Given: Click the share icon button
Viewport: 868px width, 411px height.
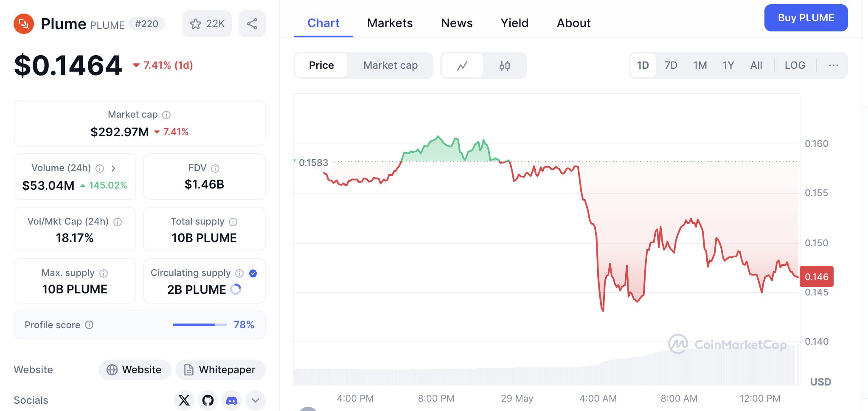Looking at the screenshot, I should [x=252, y=24].
